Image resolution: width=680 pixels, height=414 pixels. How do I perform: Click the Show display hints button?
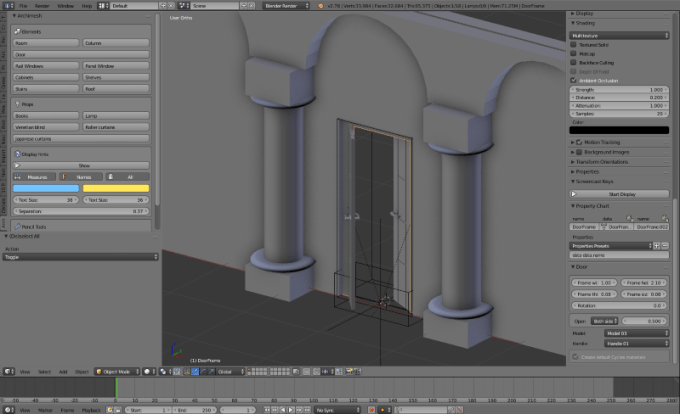coord(83,165)
